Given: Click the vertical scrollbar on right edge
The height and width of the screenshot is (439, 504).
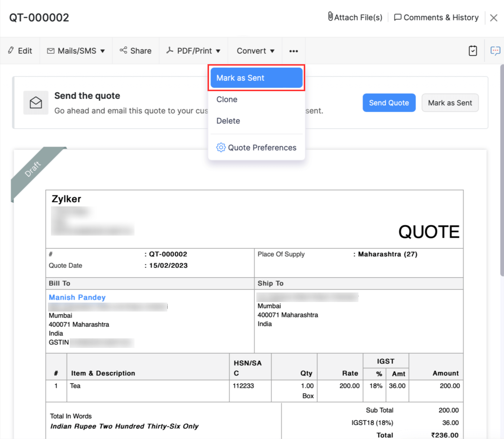Looking at the screenshot, I should 502,170.
